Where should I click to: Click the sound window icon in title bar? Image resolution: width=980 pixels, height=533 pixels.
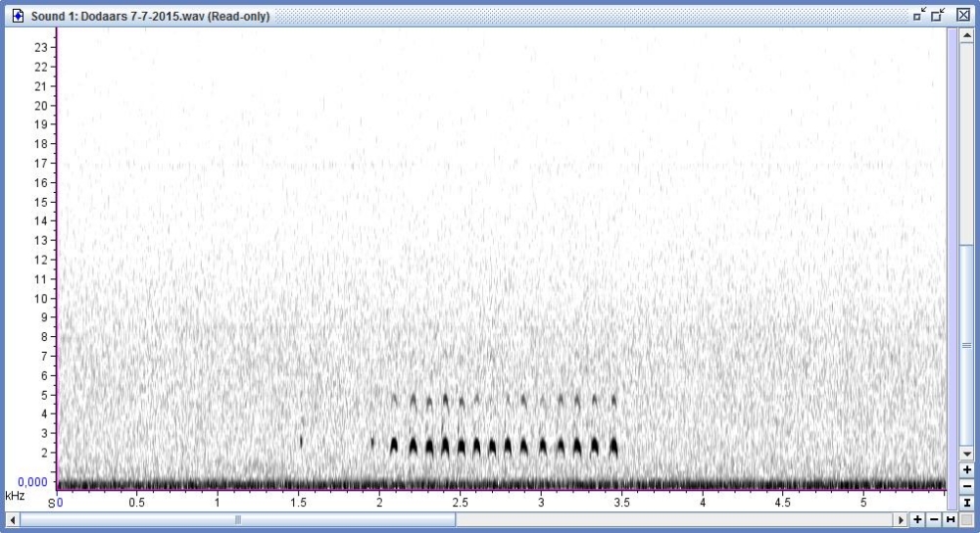click(18, 16)
